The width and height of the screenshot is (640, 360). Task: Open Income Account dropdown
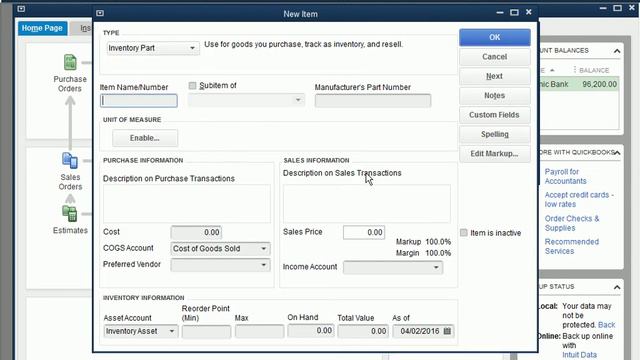[x=393, y=267]
